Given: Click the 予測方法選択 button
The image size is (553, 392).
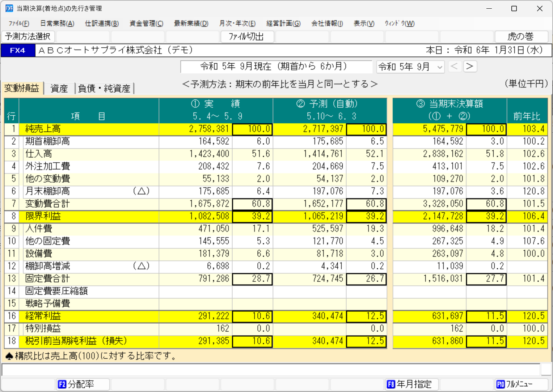Looking at the screenshot, I should coord(28,37).
